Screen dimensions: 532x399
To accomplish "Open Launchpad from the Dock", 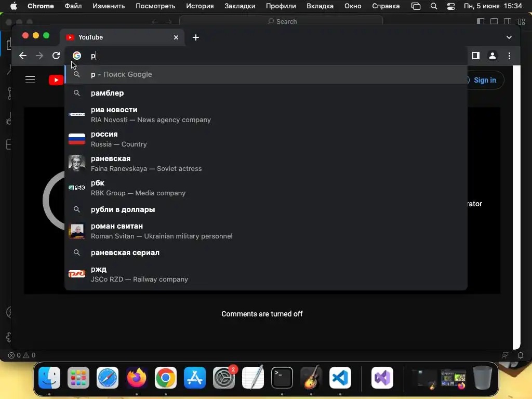I will click(x=78, y=378).
